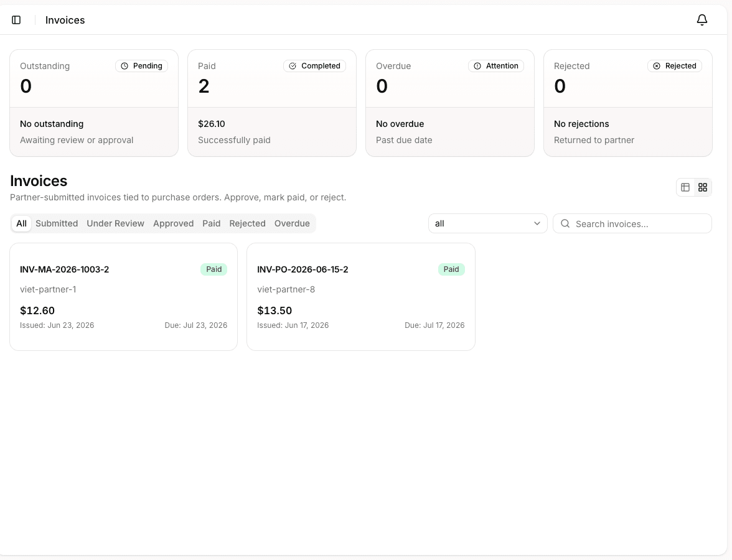This screenshot has height=560, width=732.
Task: Click the Completed badge
Action: point(315,66)
